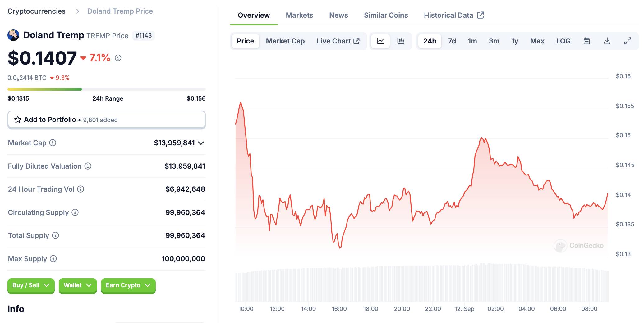Expand the Market Cap value chevron
The width and height of the screenshot is (644, 323).
(x=201, y=143)
